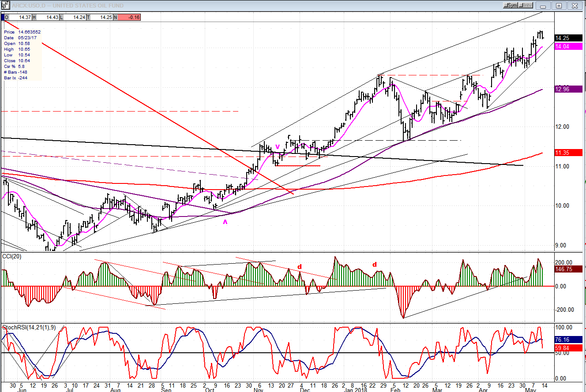Click the black 14.25 last price tag
The width and height of the screenshot is (586, 392).
click(x=568, y=38)
